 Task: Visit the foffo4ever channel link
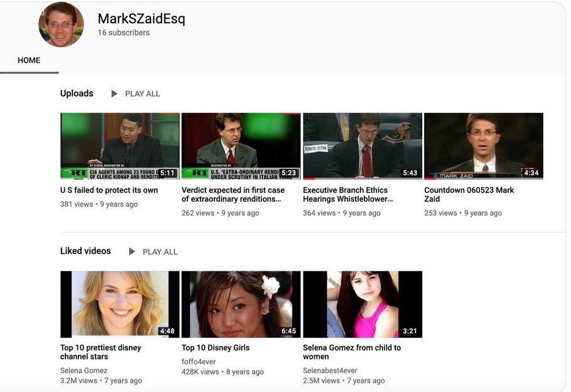coord(198,362)
